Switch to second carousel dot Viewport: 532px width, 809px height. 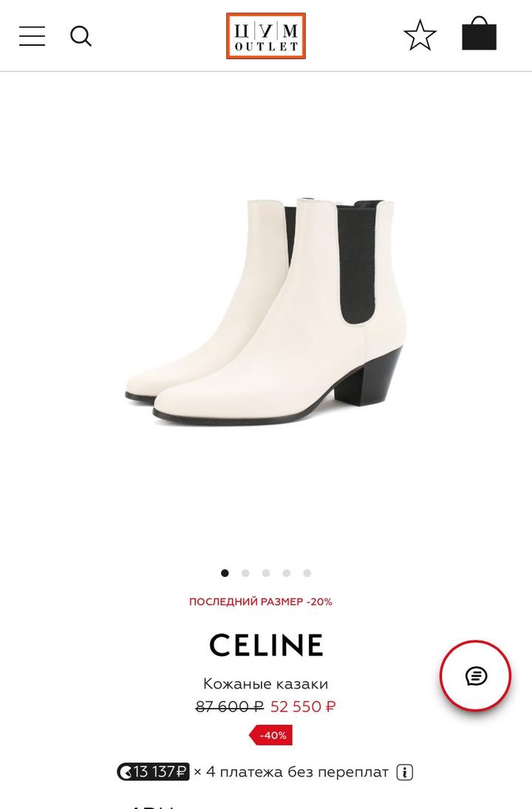tap(245, 573)
